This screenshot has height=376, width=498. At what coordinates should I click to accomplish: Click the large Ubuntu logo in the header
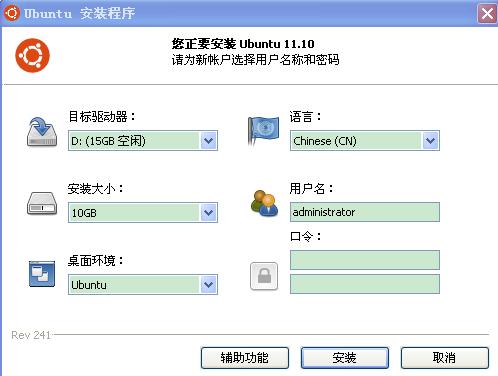point(32,55)
